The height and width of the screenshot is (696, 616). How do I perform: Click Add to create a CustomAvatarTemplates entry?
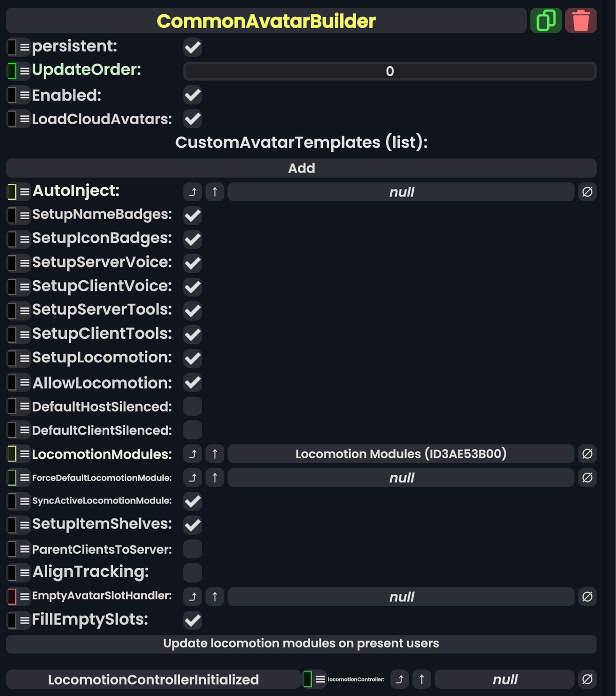click(302, 168)
